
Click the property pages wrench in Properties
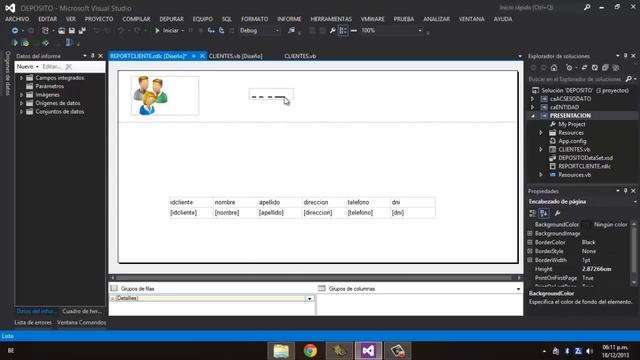tap(558, 213)
